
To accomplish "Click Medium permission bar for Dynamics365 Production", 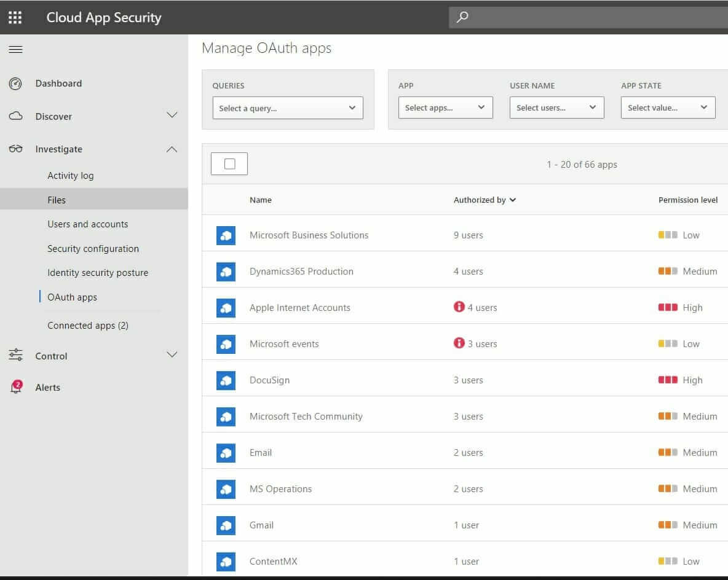I will [668, 271].
